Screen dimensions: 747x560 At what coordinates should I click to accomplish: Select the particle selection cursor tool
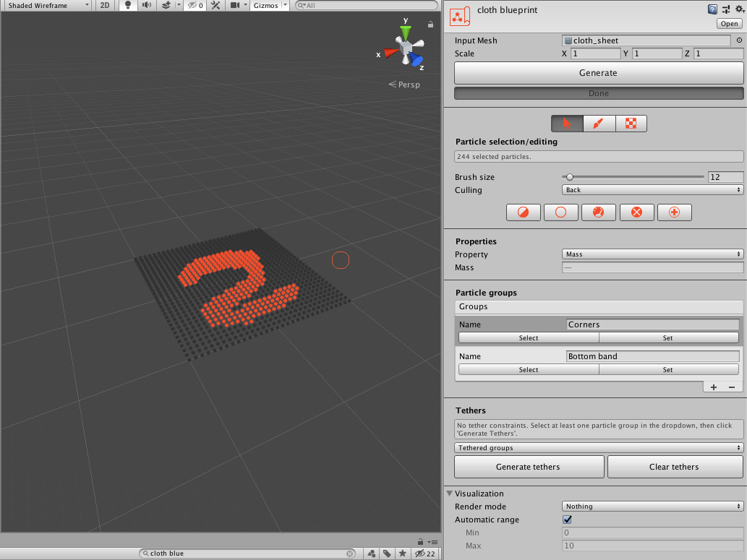[567, 124]
